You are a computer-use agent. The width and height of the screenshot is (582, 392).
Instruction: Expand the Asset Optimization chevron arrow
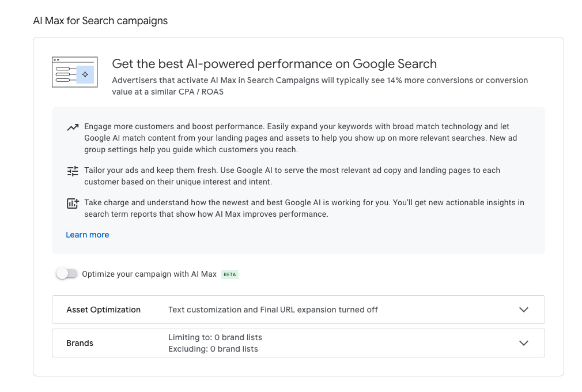pos(524,310)
